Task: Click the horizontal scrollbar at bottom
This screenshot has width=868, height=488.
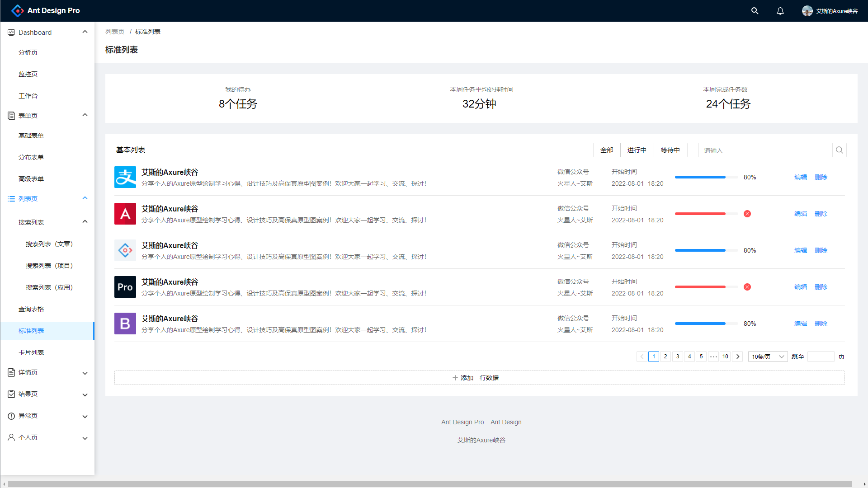Action: [x=430, y=484]
